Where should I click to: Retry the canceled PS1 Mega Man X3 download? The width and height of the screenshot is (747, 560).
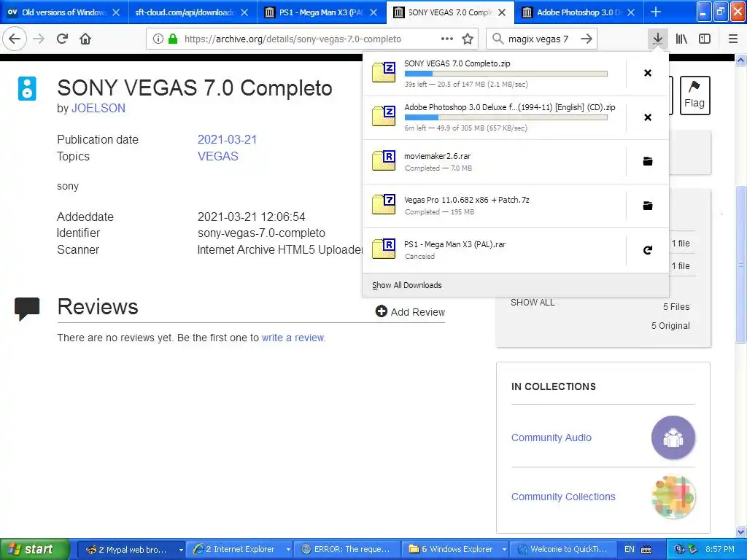pyautogui.click(x=648, y=250)
